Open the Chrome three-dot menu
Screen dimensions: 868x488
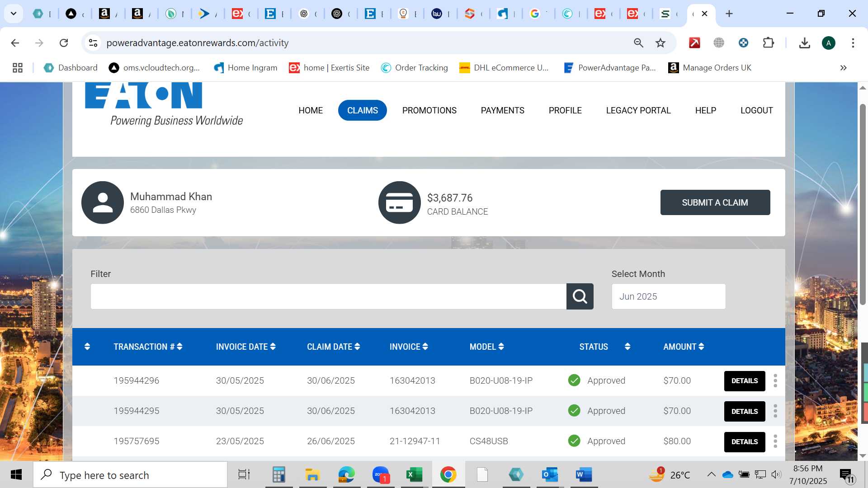coord(853,43)
